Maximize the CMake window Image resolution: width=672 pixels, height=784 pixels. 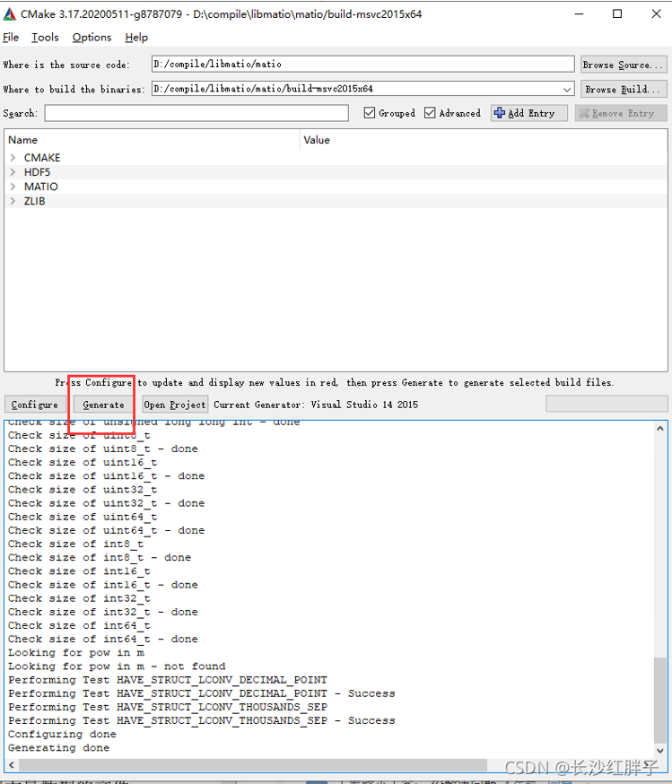pyautogui.click(x=617, y=14)
